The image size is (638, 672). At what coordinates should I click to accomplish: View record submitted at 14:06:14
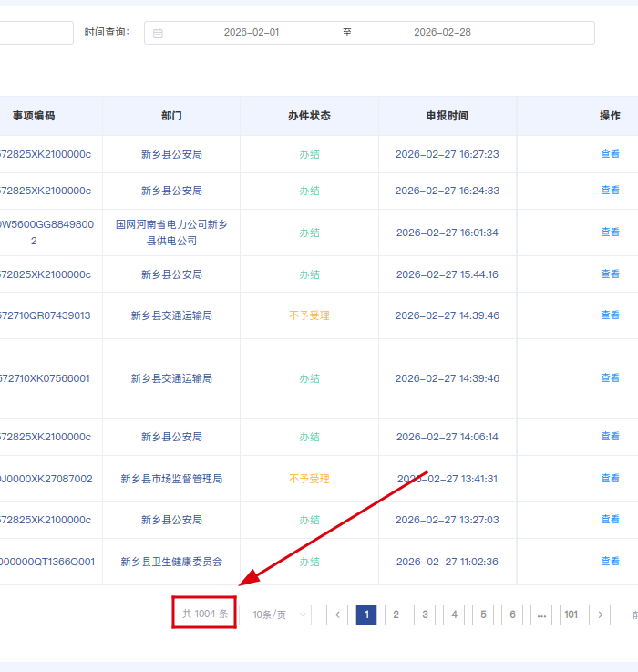coord(610,436)
